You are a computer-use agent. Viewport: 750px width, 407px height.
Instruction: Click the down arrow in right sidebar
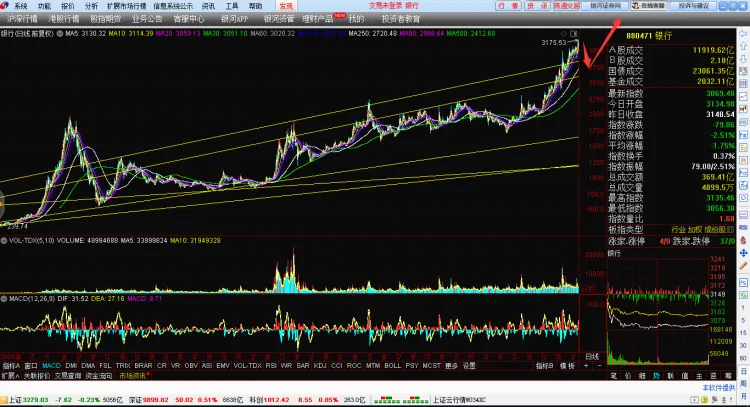(743, 59)
